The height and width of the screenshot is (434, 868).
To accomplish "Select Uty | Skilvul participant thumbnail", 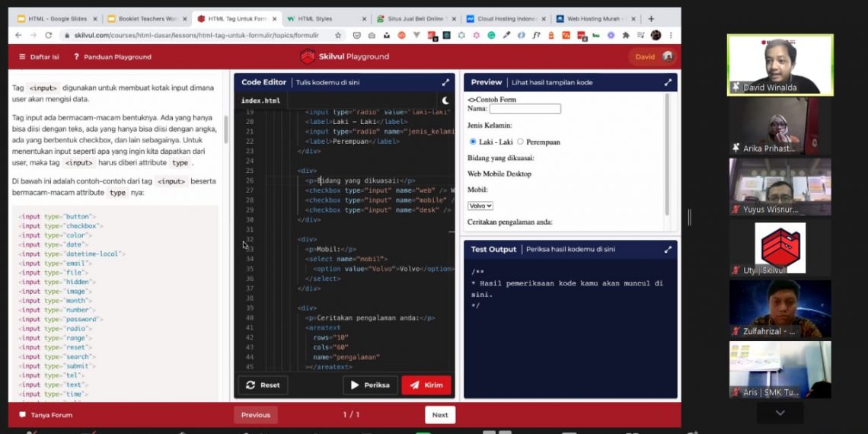I will click(x=780, y=248).
